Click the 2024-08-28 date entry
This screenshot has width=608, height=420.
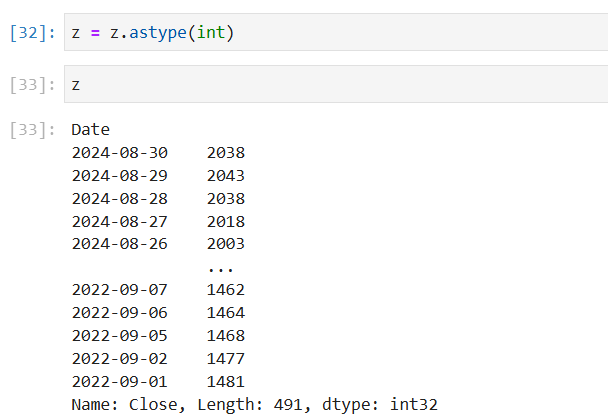(x=120, y=198)
